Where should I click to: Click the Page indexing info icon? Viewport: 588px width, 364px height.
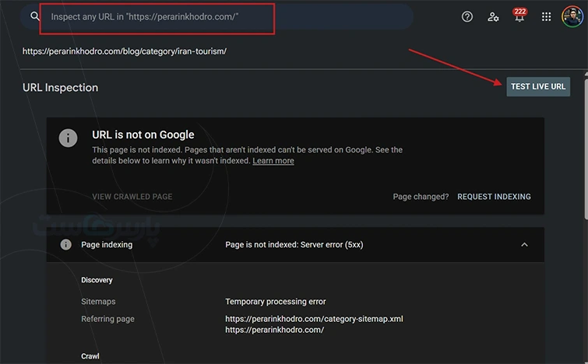coord(65,244)
